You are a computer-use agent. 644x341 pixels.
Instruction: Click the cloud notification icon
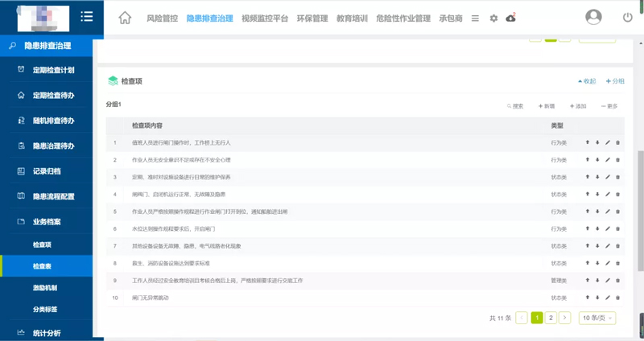tap(511, 18)
